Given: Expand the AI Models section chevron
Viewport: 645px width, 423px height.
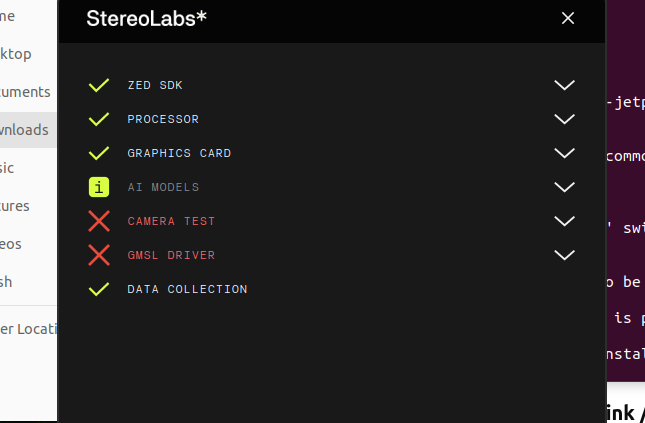Looking at the screenshot, I should 565,187.
